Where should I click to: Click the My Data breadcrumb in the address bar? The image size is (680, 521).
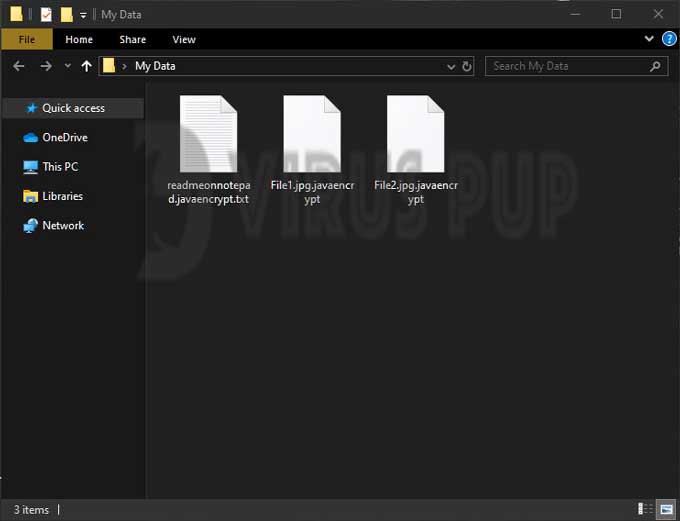(x=155, y=66)
